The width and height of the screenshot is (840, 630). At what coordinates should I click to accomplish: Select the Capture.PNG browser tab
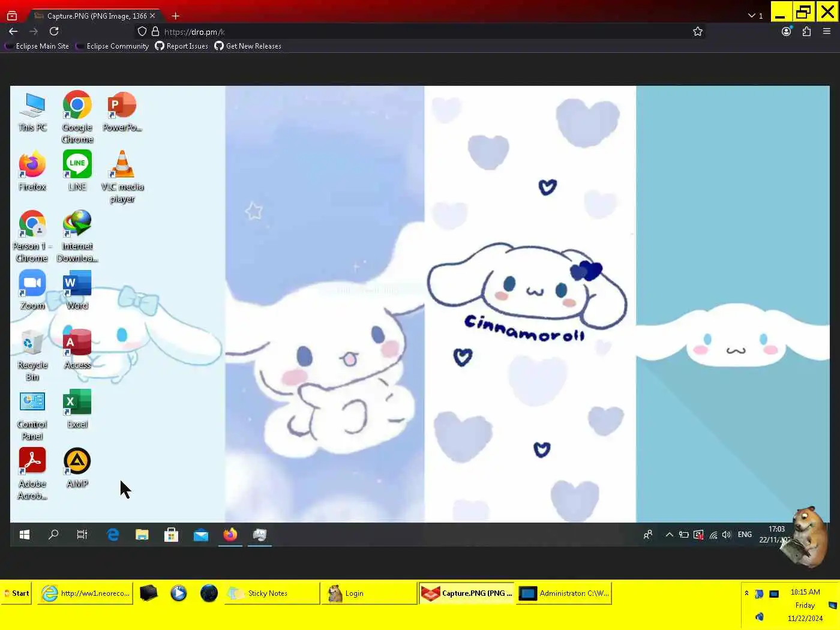tap(95, 16)
